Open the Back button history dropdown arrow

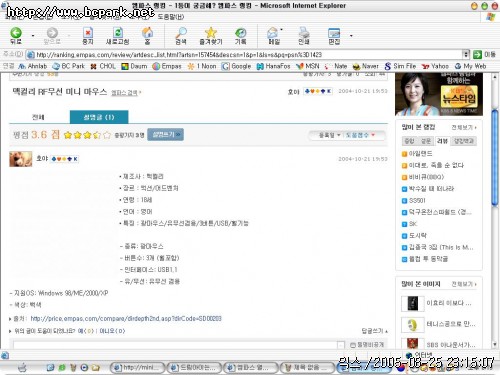click(33, 35)
